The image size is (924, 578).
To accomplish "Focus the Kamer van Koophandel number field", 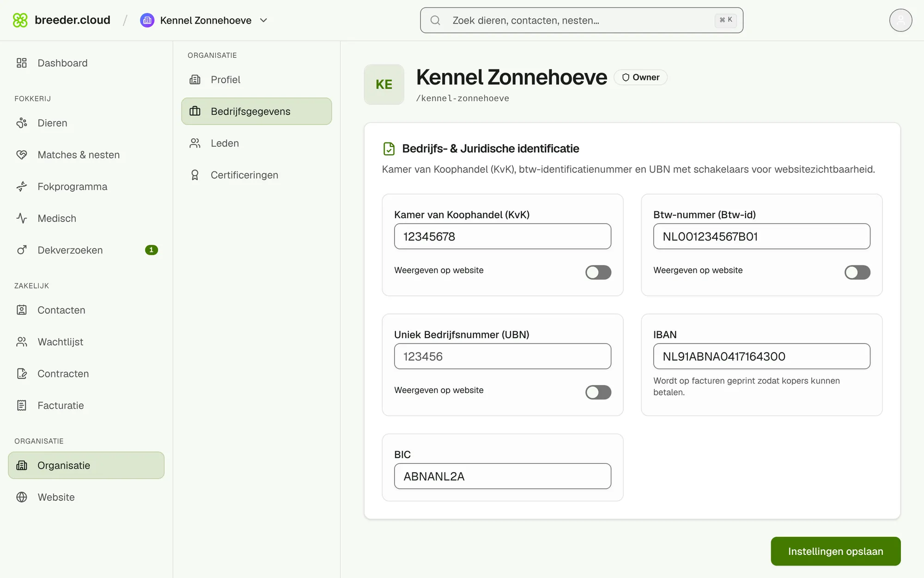I will [x=503, y=236].
